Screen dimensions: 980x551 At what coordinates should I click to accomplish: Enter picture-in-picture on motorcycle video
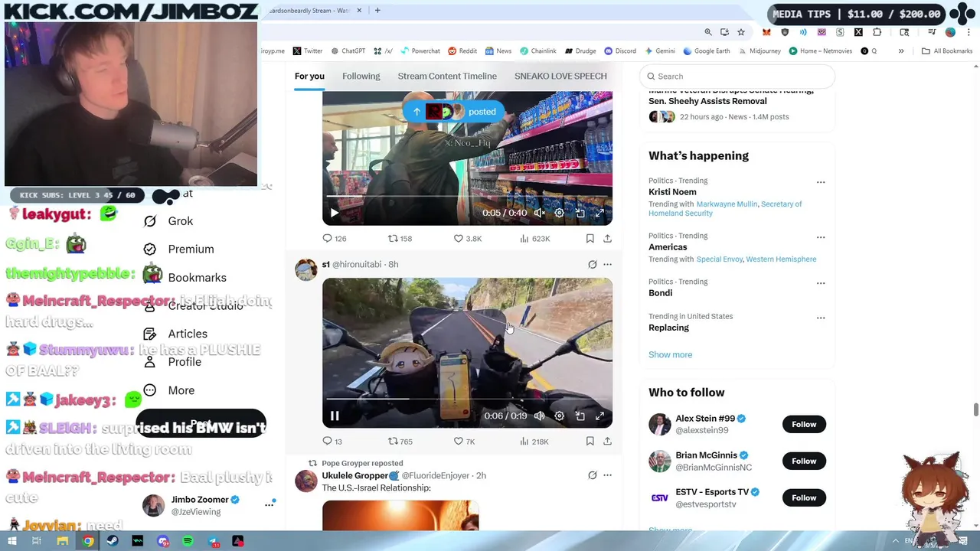(x=580, y=416)
